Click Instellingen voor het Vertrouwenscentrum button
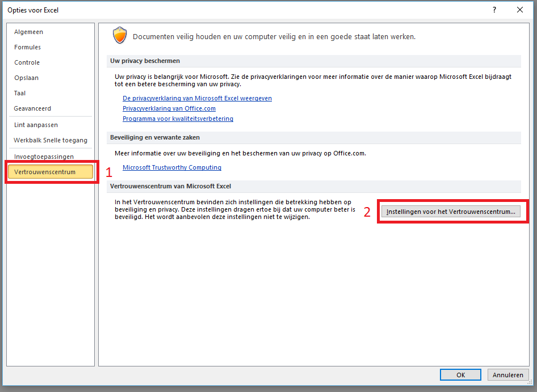Image resolution: width=537 pixels, height=392 pixels. click(x=451, y=212)
